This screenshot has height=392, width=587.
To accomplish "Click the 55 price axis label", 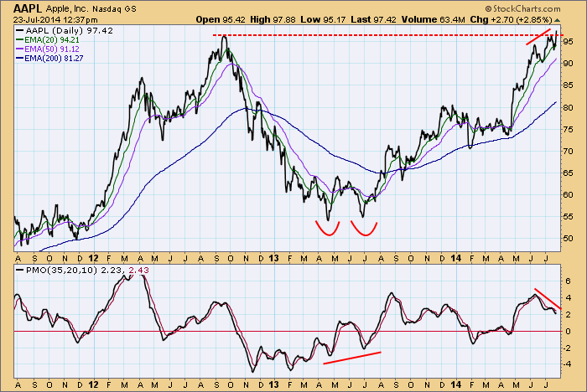I will pyautogui.click(x=569, y=217).
